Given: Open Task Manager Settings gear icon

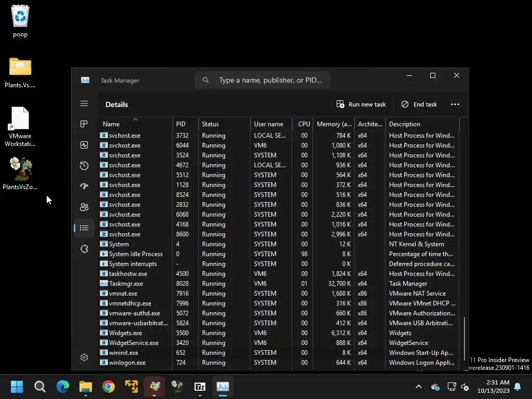Looking at the screenshot, I should coord(84,357).
